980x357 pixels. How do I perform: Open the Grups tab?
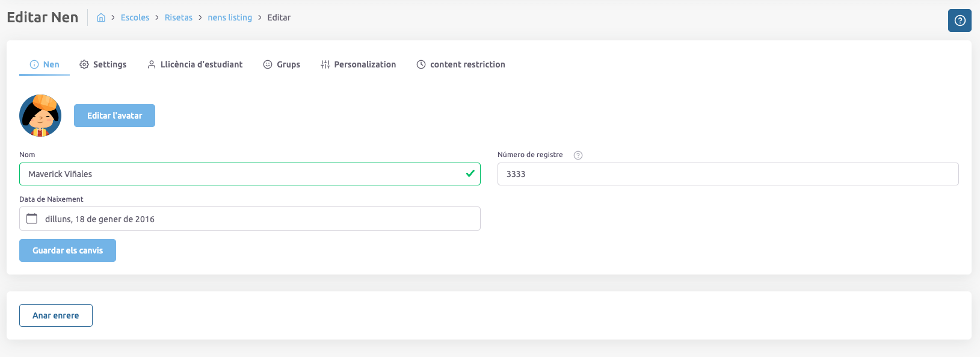click(x=288, y=64)
